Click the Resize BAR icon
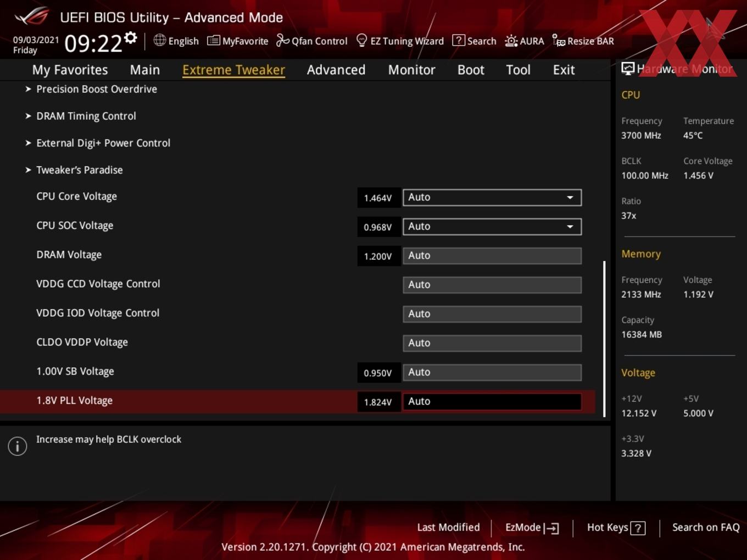The height and width of the screenshot is (560, 747). pos(559,40)
